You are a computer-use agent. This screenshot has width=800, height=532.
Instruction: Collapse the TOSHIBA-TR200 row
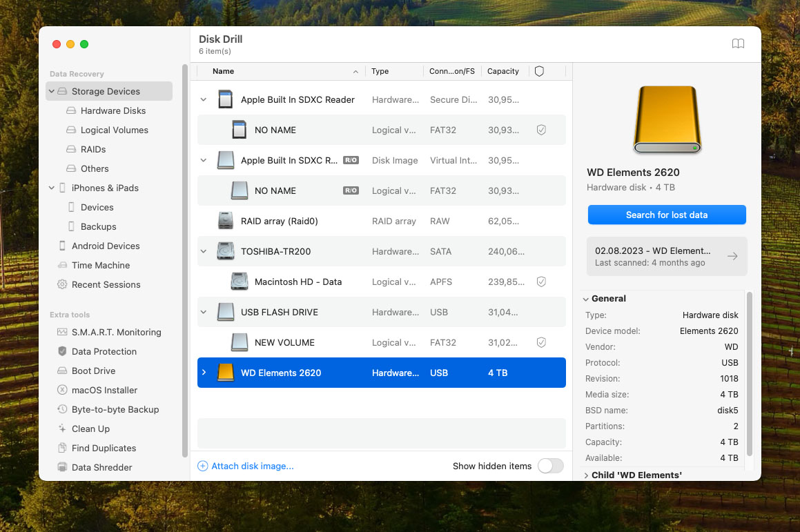coord(204,251)
